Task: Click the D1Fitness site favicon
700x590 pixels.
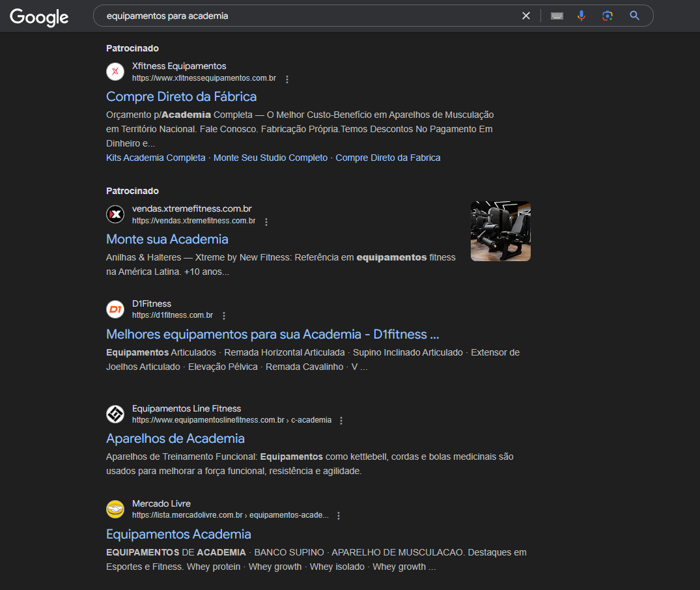Action: click(x=115, y=309)
